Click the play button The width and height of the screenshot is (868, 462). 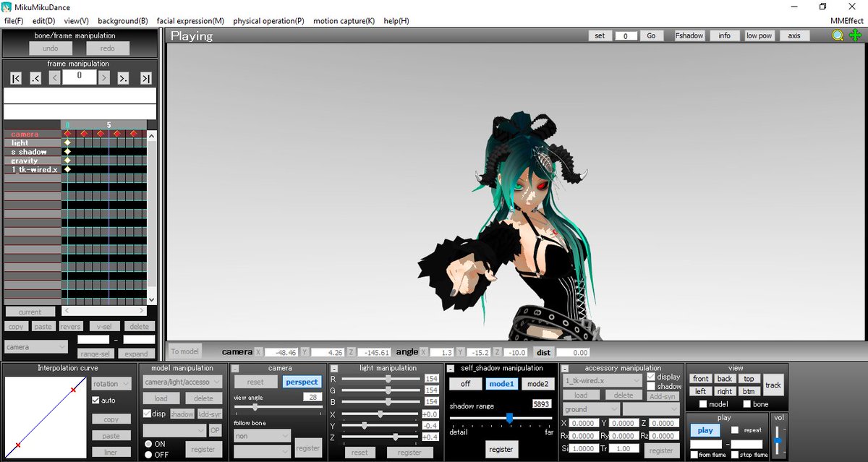705,430
